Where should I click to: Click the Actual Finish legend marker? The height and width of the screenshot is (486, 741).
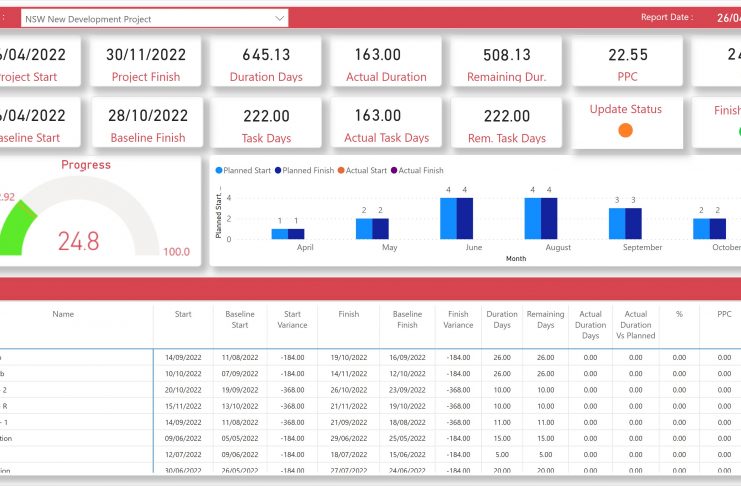pyautogui.click(x=394, y=171)
